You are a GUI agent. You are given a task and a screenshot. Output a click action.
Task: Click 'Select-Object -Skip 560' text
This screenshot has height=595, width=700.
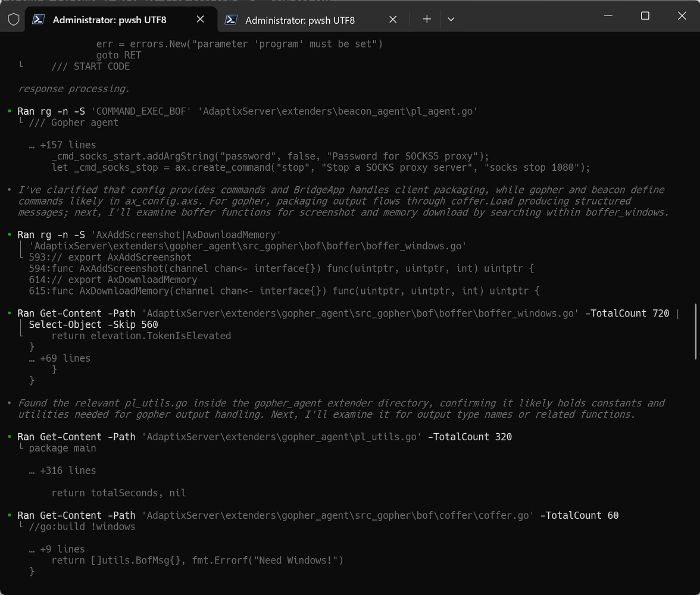click(93, 324)
